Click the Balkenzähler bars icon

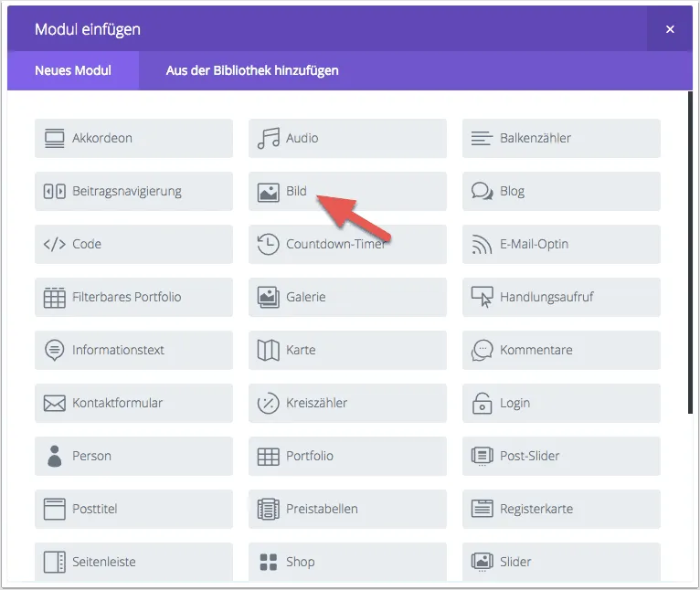482,138
